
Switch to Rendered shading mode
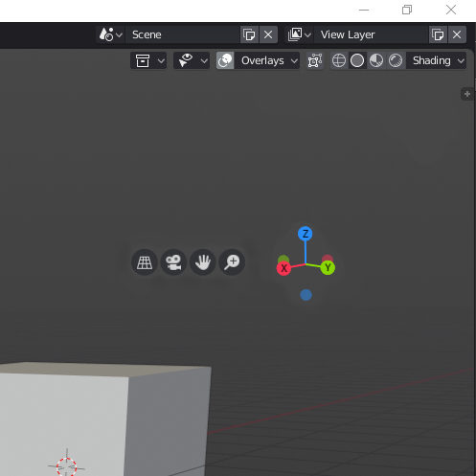pyautogui.click(x=396, y=60)
